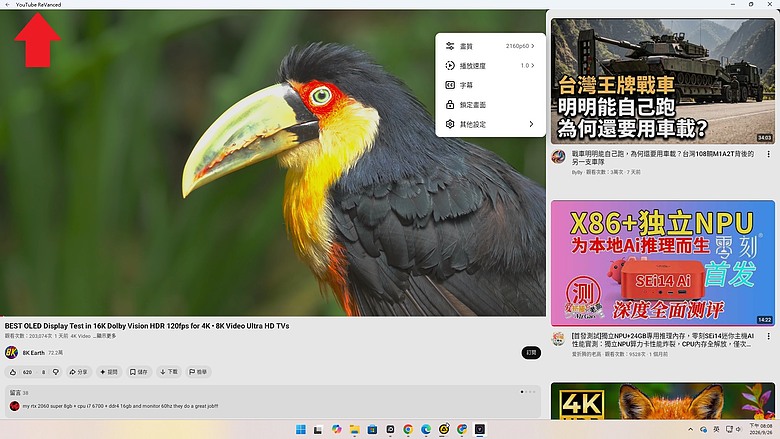Screen dimensions: 780x439
Task: Click the tank video channel avatar
Action: coord(558,157)
